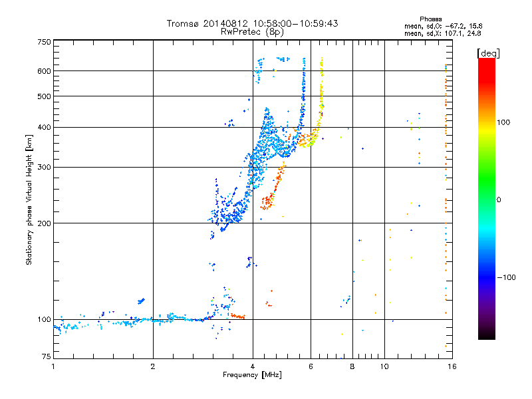Click the 400 height axis tick label

coord(44,128)
